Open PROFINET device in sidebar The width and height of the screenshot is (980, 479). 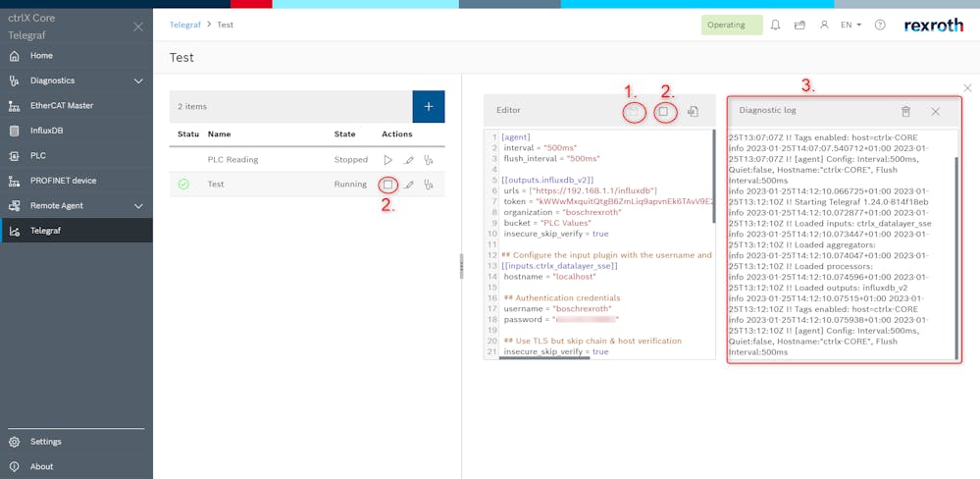tap(77, 181)
